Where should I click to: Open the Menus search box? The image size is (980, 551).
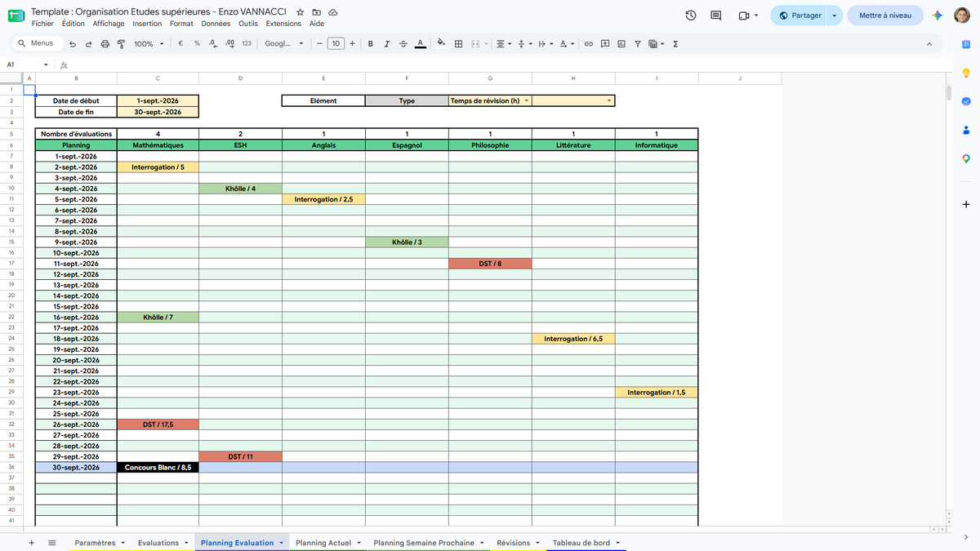36,44
